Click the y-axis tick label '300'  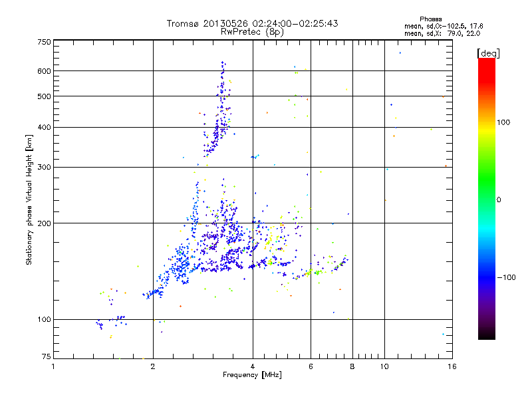point(44,167)
